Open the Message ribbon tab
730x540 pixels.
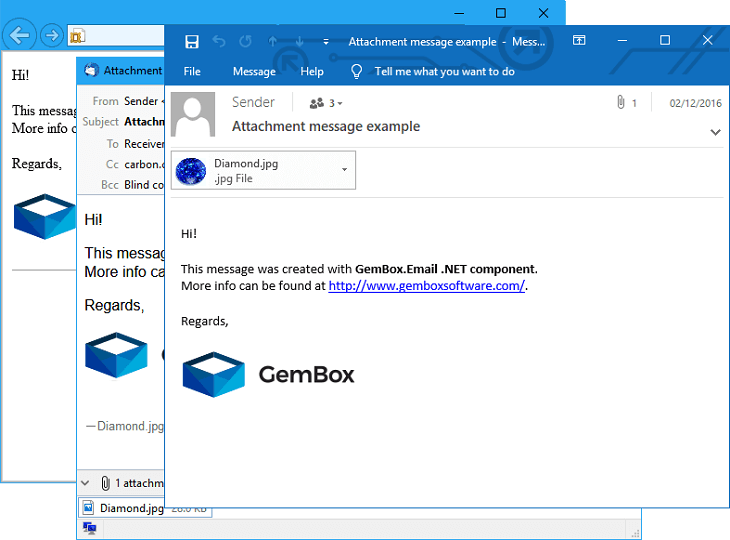point(254,71)
